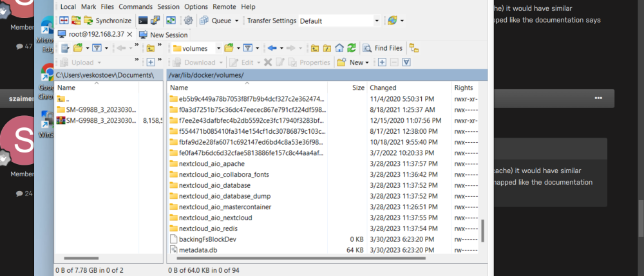Sort remote files by Changed column header
Image resolution: width=644 pixels, height=276 pixels.
[x=409, y=87]
